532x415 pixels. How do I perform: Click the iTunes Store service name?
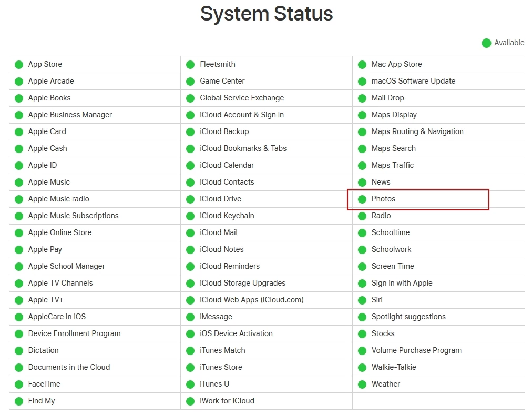(221, 367)
